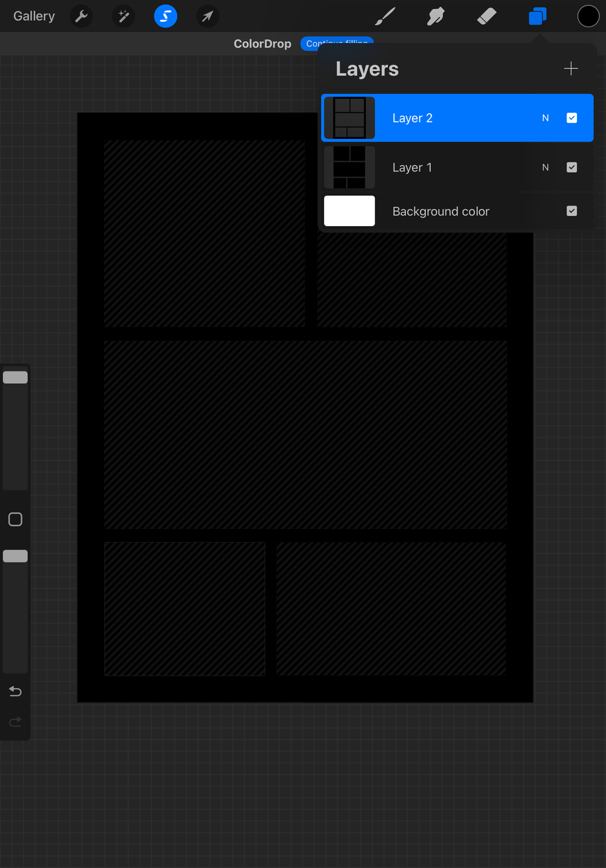The width and height of the screenshot is (606, 868).
Task: Select the Eraser tool
Action: click(487, 16)
